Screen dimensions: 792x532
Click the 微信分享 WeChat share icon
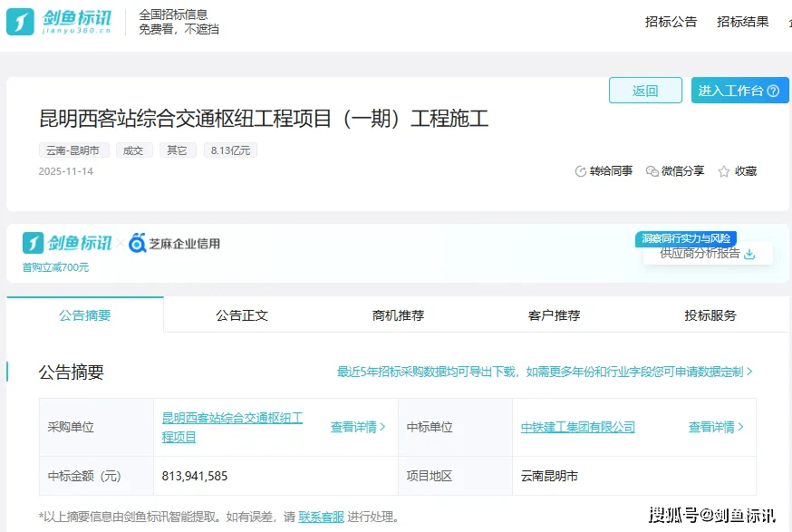tap(652, 171)
